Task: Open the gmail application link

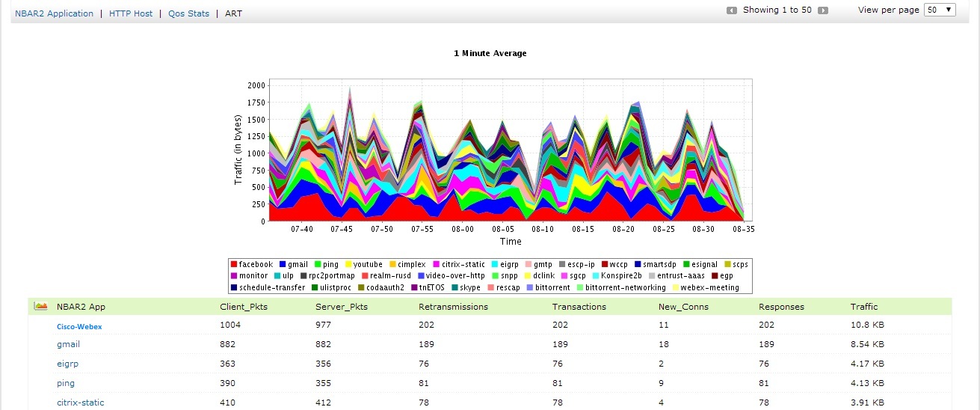Action: point(68,344)
